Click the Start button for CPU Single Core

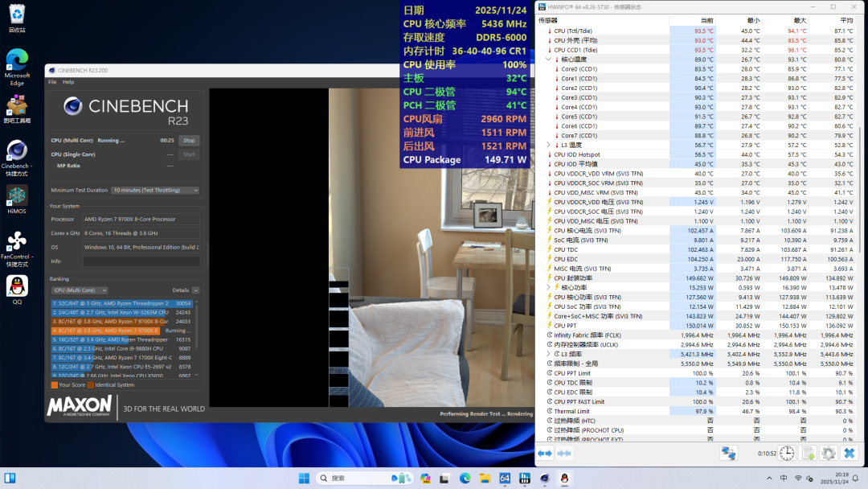tap(189, 154)
